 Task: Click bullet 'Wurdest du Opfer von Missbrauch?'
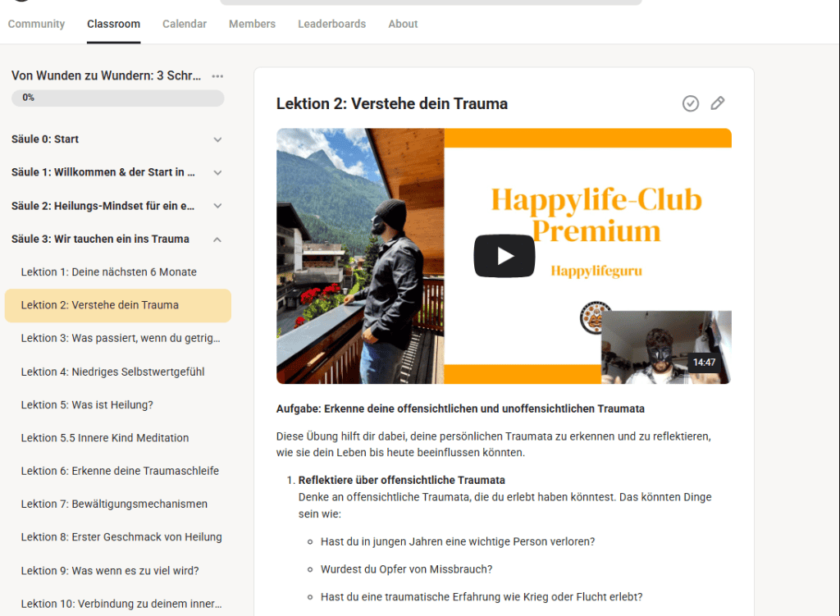[x=407, y=569]
